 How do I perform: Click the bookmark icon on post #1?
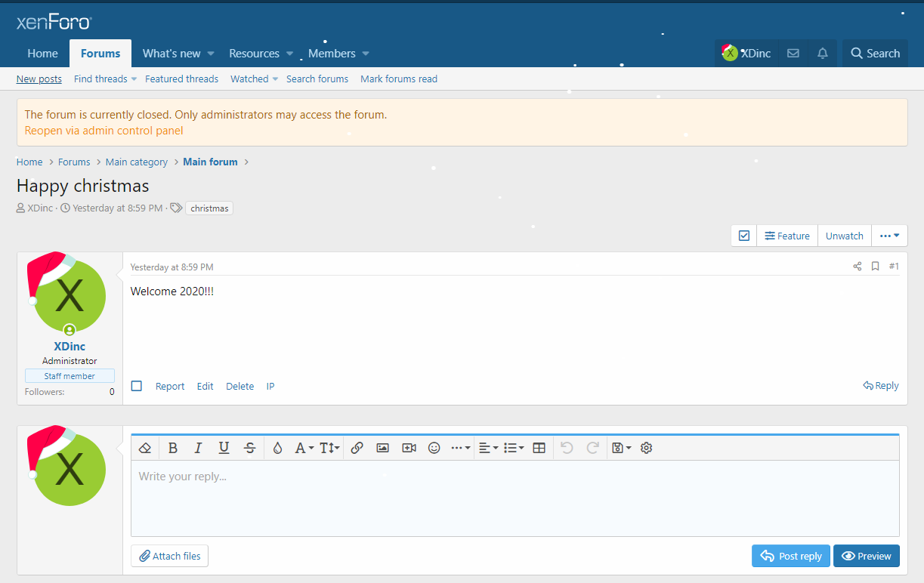875,267
